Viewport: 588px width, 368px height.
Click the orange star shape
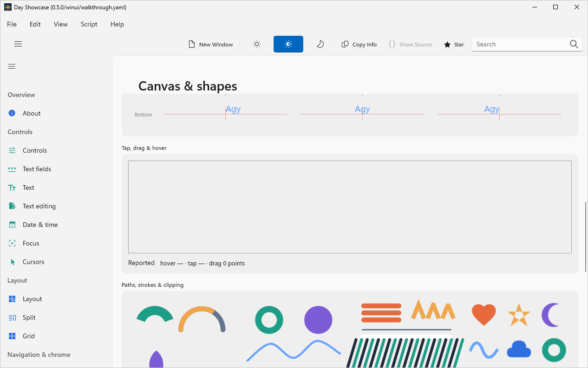click(518, 315)
